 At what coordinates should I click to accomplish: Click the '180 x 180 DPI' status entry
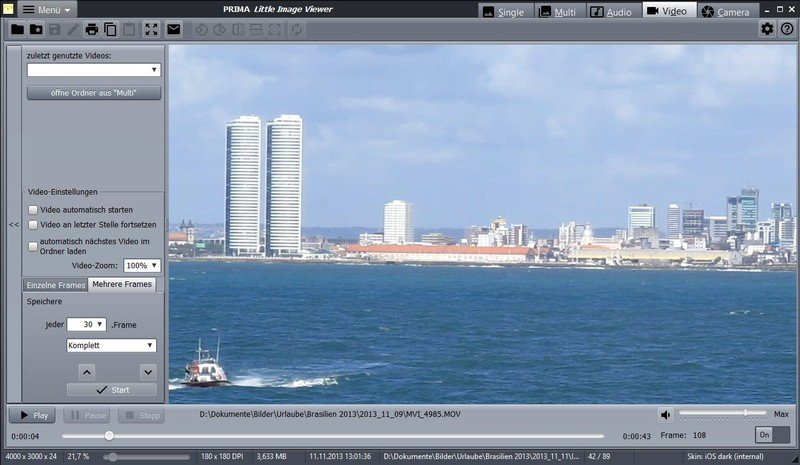tap(222, 456)
